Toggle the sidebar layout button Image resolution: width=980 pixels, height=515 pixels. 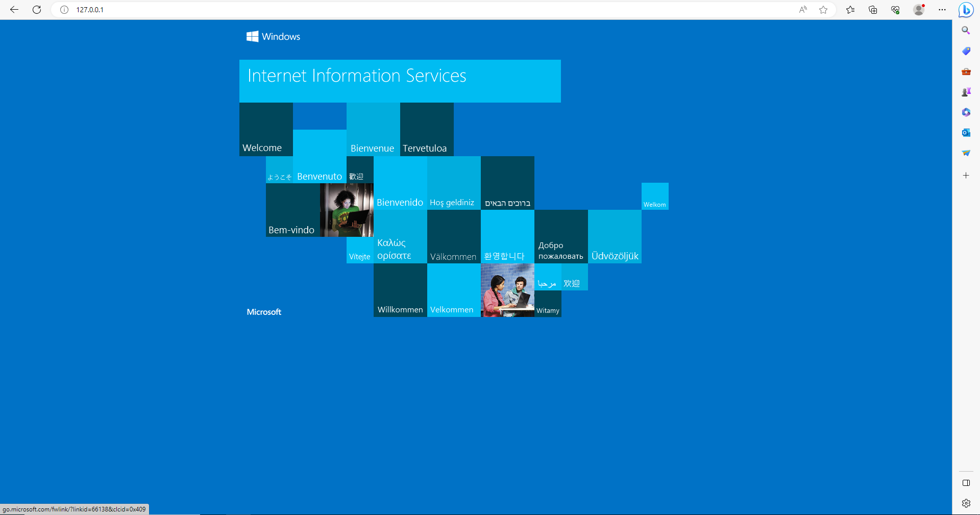click(966, 483)
